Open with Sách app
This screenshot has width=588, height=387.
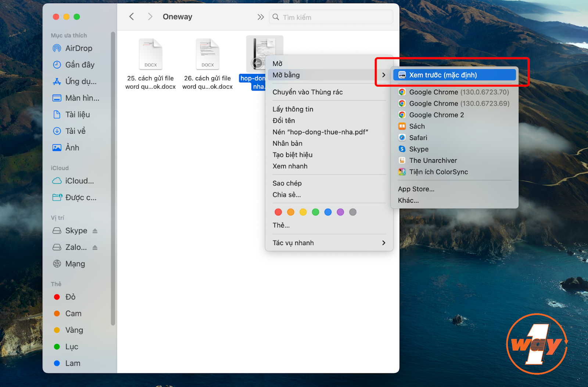[455, 126]
